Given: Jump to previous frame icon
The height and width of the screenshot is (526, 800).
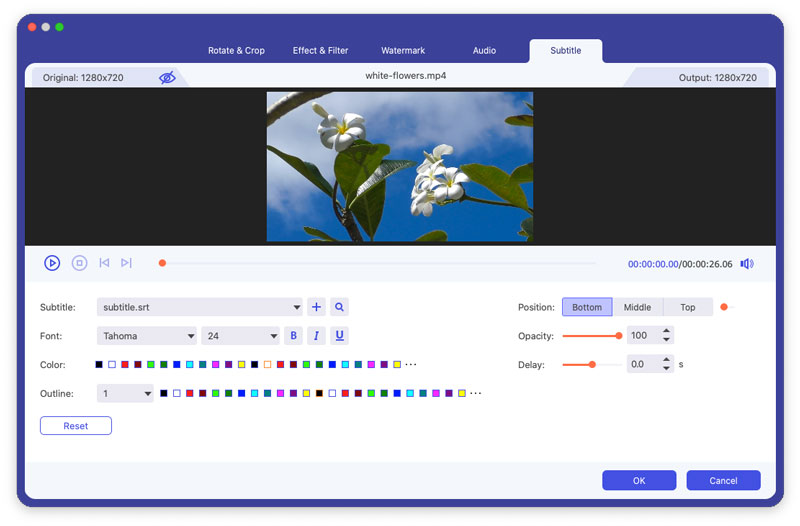Looking at the screenshot, I should (x=104, y=263).
